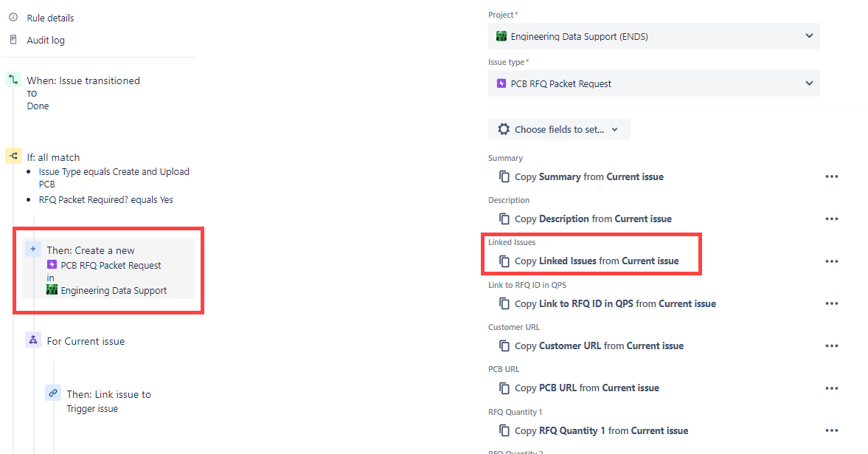Click copy icon beside Copy Link to RFQ ID
868x454 pixels.
[x=504, y=304]
